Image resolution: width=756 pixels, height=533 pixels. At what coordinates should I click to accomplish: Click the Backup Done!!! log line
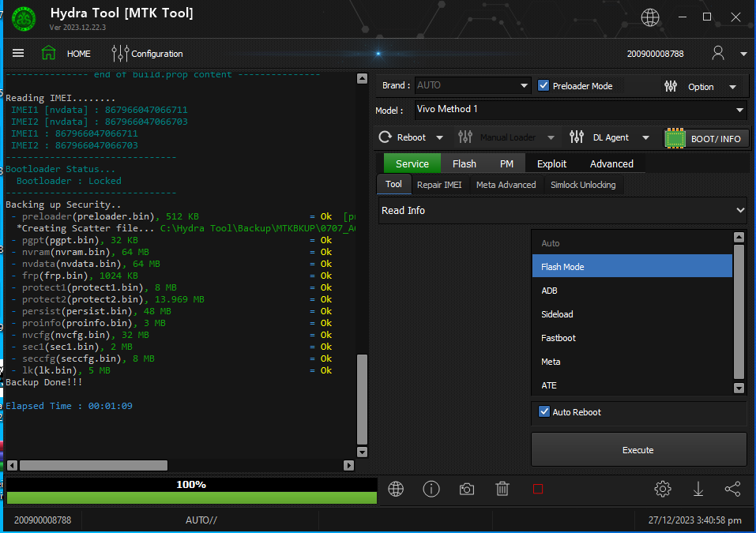[x=44, y=382]
